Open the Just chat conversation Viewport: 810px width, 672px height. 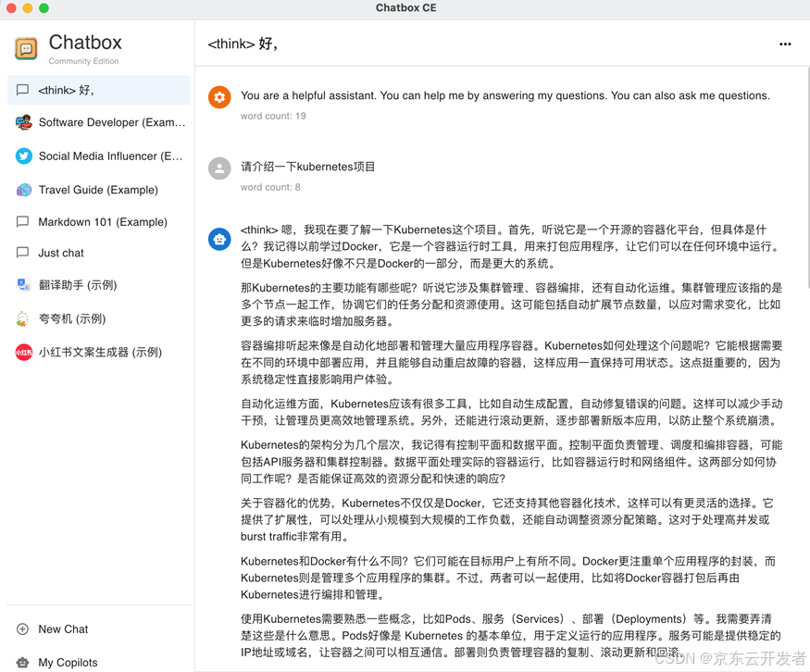[99, 253]
